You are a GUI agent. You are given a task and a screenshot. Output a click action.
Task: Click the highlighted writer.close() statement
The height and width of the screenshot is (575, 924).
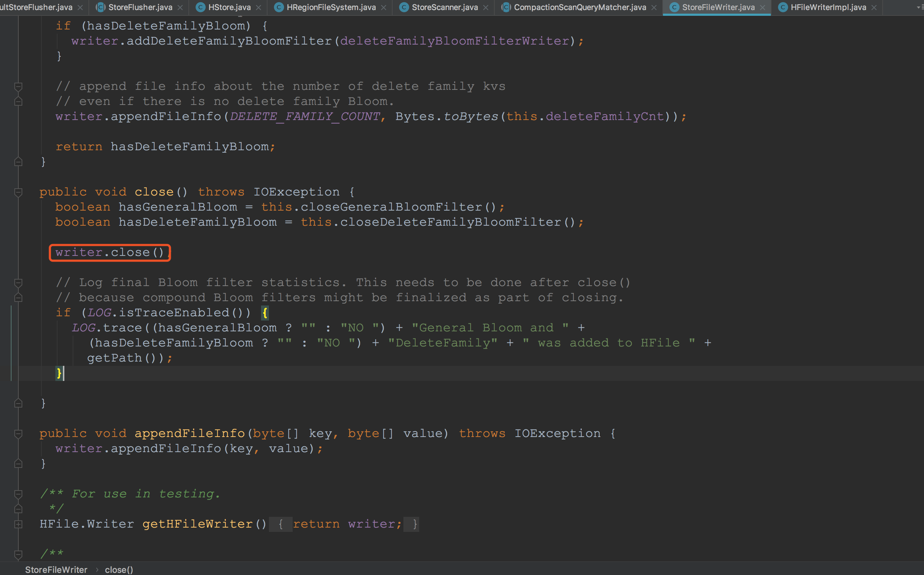(x=110, y=253)
